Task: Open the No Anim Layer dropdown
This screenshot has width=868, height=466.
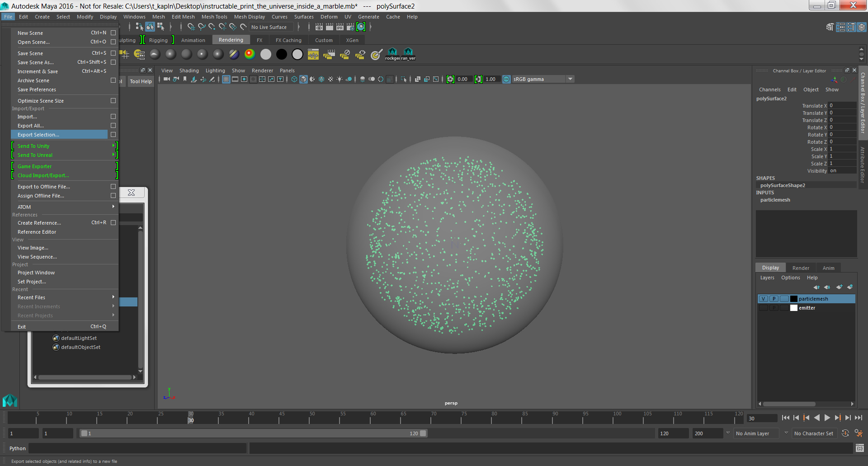Action: tap(757, 433)
